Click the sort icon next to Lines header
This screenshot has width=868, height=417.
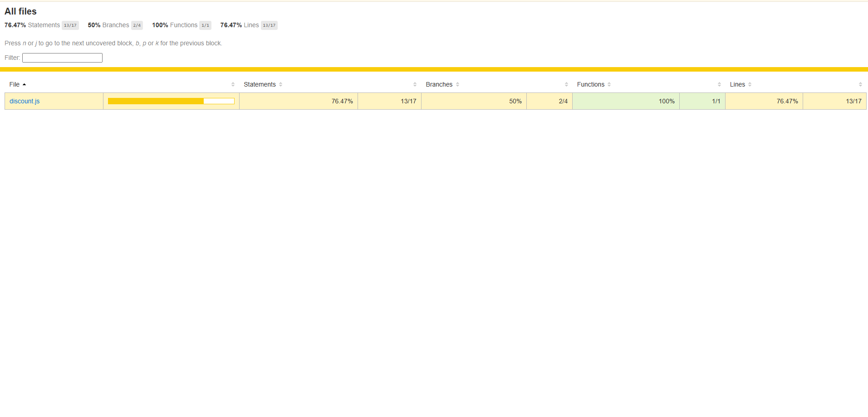750,84
